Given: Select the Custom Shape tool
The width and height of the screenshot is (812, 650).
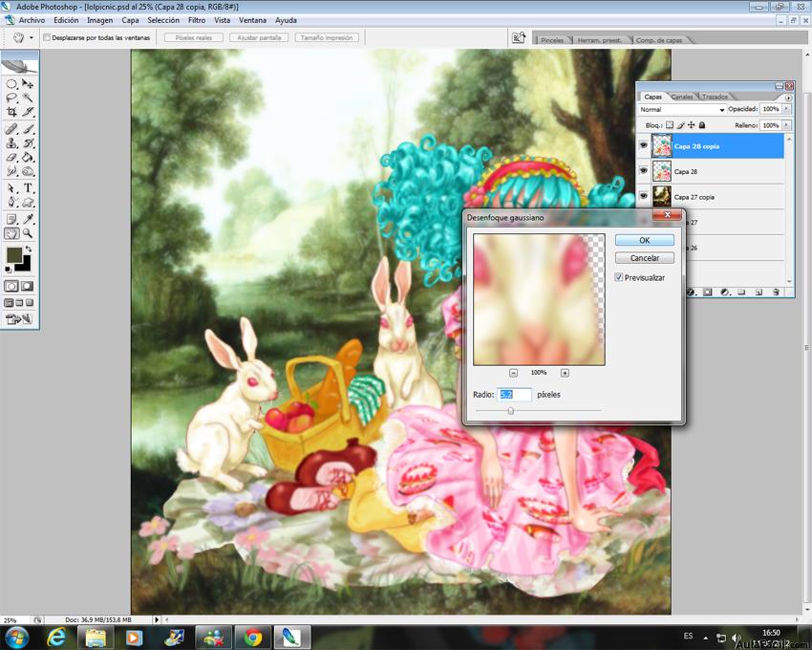Looking at the screenshot, I should (x=28, y=202).
